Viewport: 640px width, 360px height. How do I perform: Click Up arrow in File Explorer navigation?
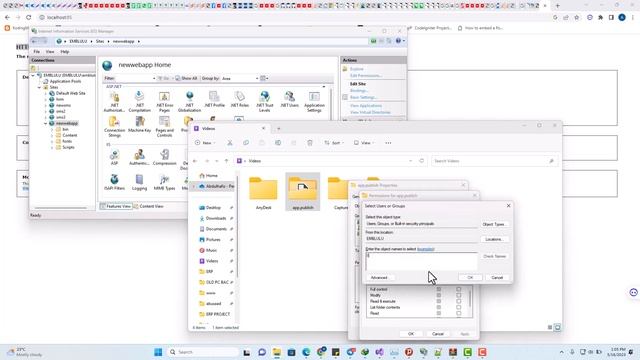pos(226,161)
